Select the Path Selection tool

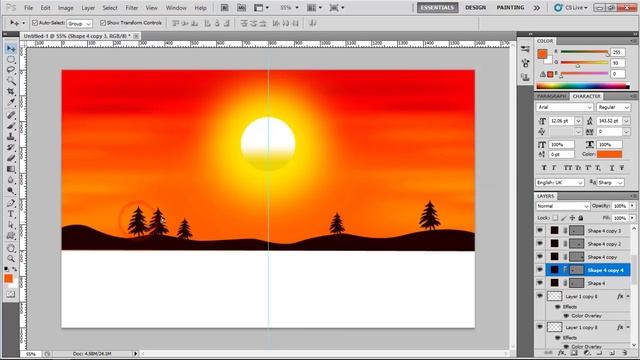coord(11,224)
